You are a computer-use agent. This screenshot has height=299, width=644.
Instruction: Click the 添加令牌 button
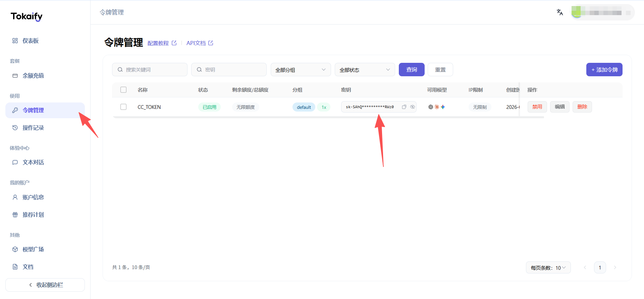(x=604, y=70)
